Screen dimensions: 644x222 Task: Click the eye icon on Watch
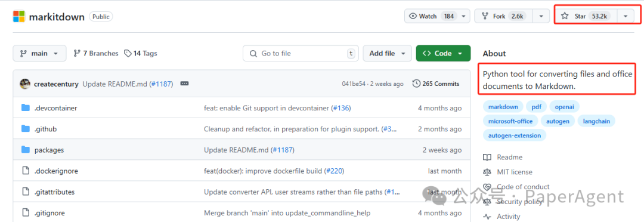point(413,16)
